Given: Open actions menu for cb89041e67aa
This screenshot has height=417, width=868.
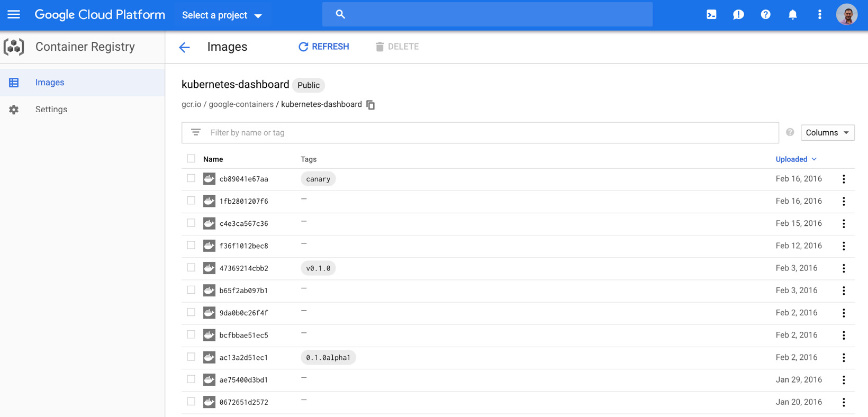Looking at the screenshot, I should (844, 179).
